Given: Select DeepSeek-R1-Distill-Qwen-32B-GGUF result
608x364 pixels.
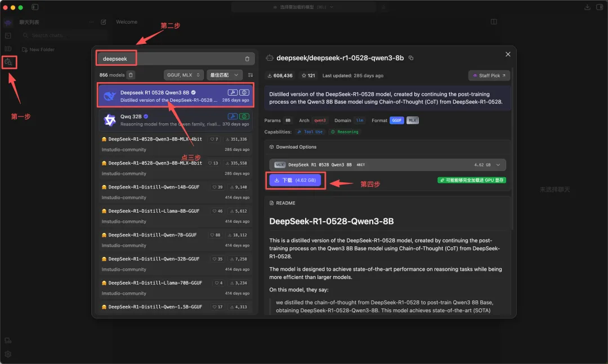Looking at the screenshot, I should coord(176,264).
